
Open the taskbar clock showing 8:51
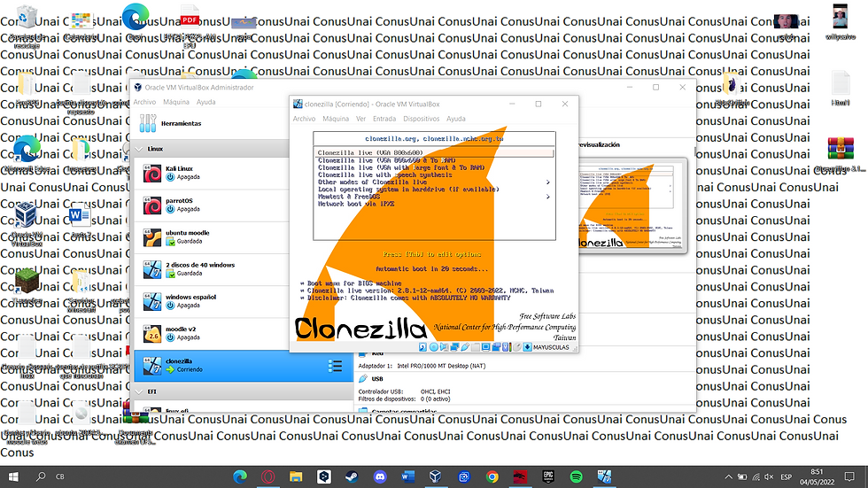pos(817,476)
